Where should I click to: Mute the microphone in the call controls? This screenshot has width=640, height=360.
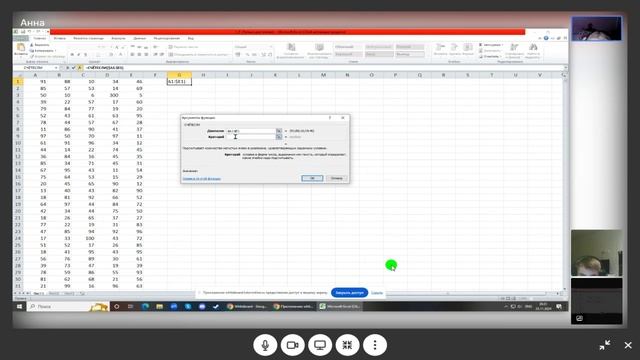pos(265,345)
